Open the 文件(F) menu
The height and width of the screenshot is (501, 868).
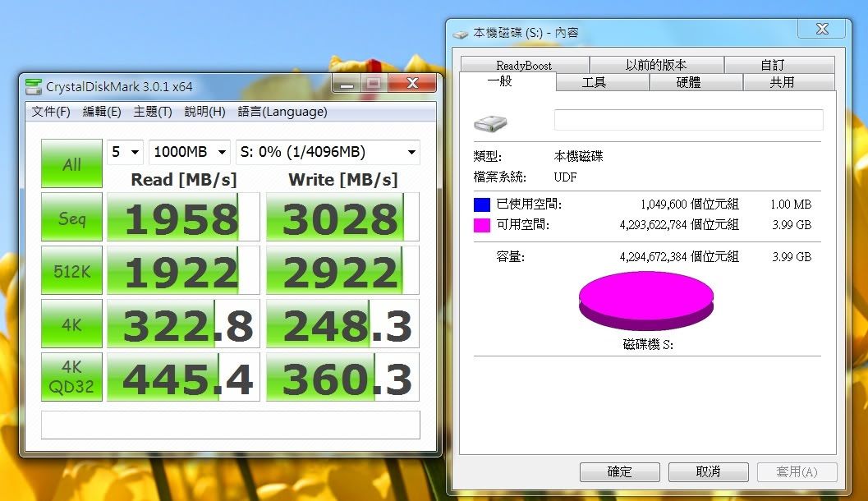[51, 112]
